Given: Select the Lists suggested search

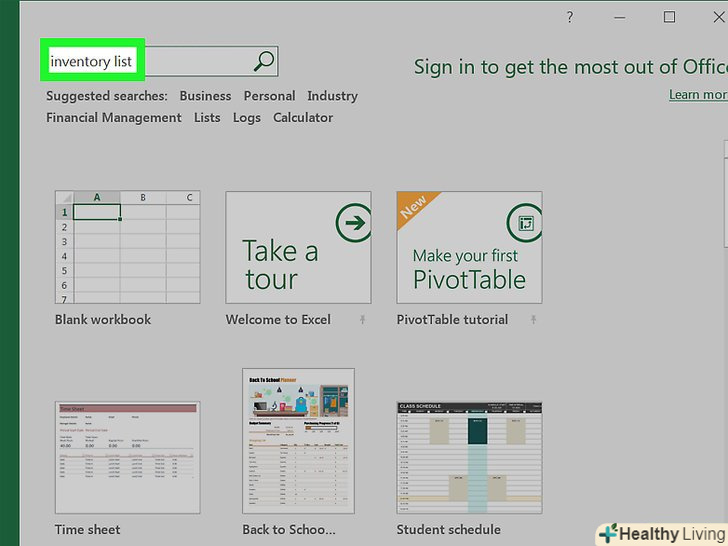Looking at the screenshot, I should 207,118.
